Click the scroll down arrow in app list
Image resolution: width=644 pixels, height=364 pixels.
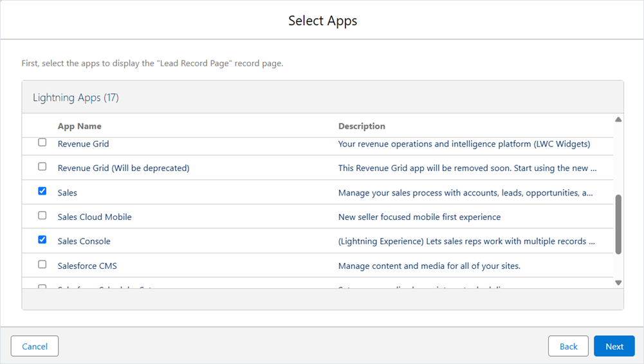pos(618,283)
